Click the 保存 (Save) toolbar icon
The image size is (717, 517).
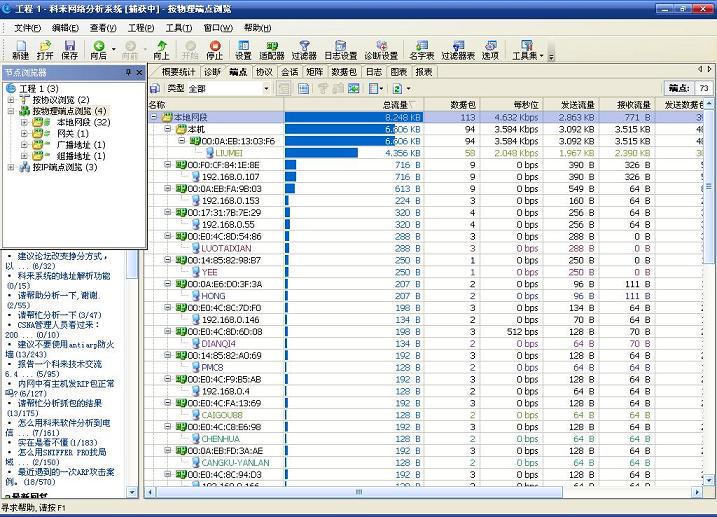[x=69, y=49]
